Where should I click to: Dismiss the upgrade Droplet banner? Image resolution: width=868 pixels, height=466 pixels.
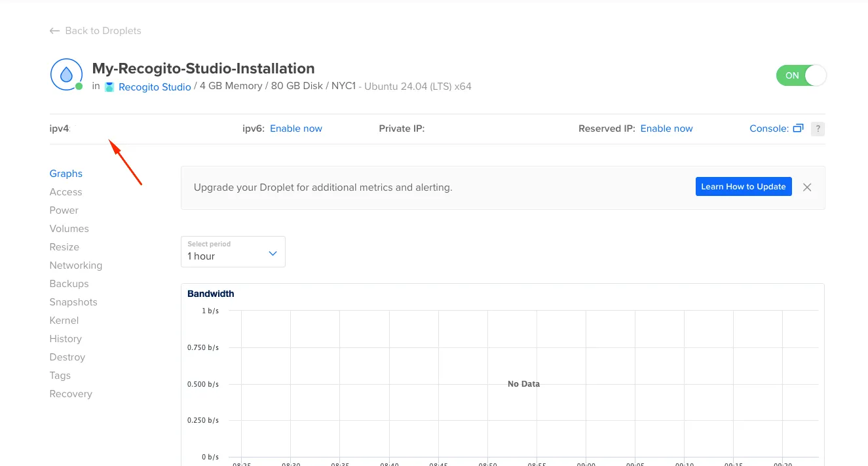[807, 187]
